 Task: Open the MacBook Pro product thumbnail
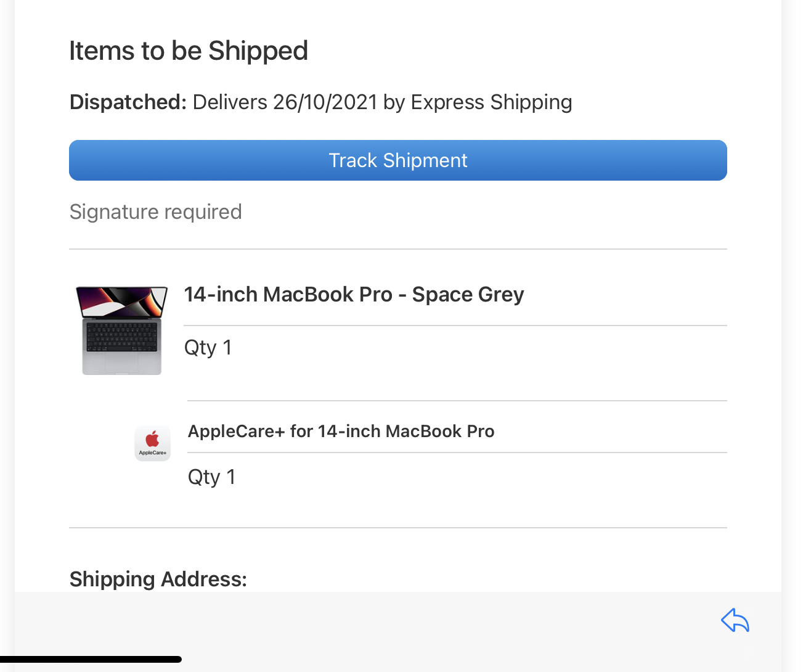pos(121,330)
